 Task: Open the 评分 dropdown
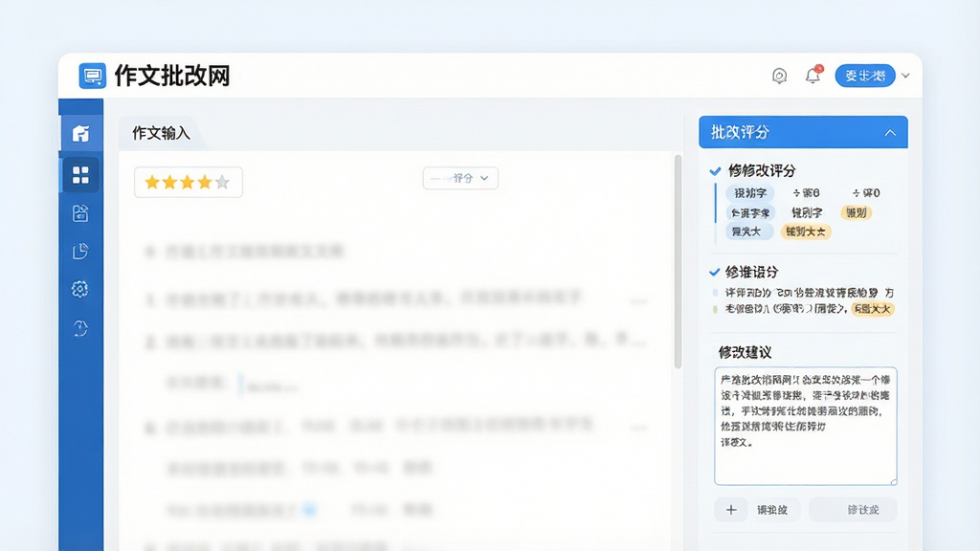460,178
